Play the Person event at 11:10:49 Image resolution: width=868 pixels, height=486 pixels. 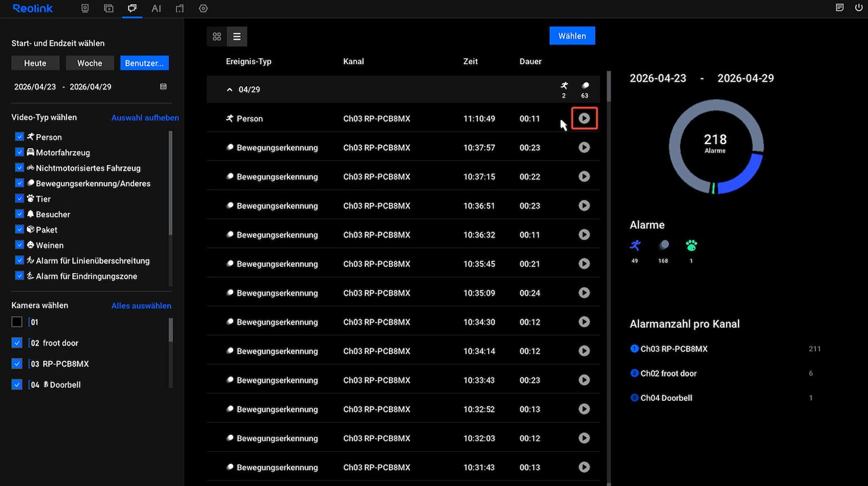tap(584, 118)
